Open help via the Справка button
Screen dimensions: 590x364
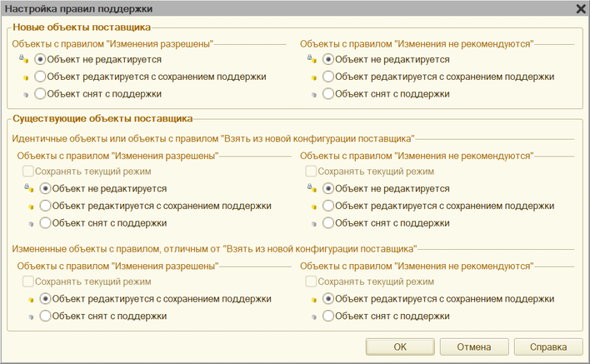pyautogui.click(x=548, y=347)
